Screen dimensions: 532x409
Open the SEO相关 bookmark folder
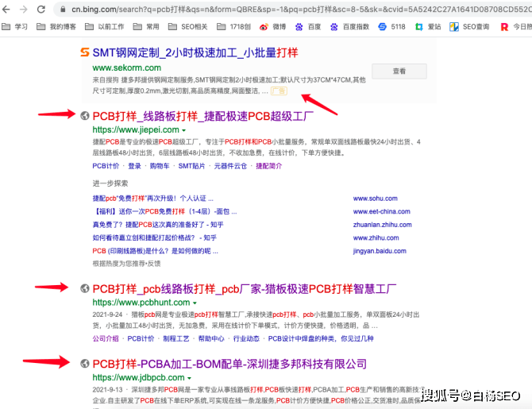tap(187, 26)
